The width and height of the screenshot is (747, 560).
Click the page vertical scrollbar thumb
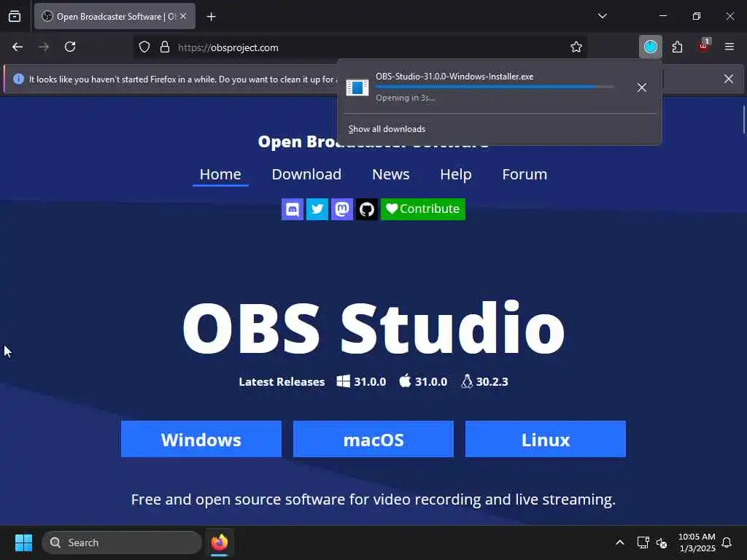click(x=743, y=120)
